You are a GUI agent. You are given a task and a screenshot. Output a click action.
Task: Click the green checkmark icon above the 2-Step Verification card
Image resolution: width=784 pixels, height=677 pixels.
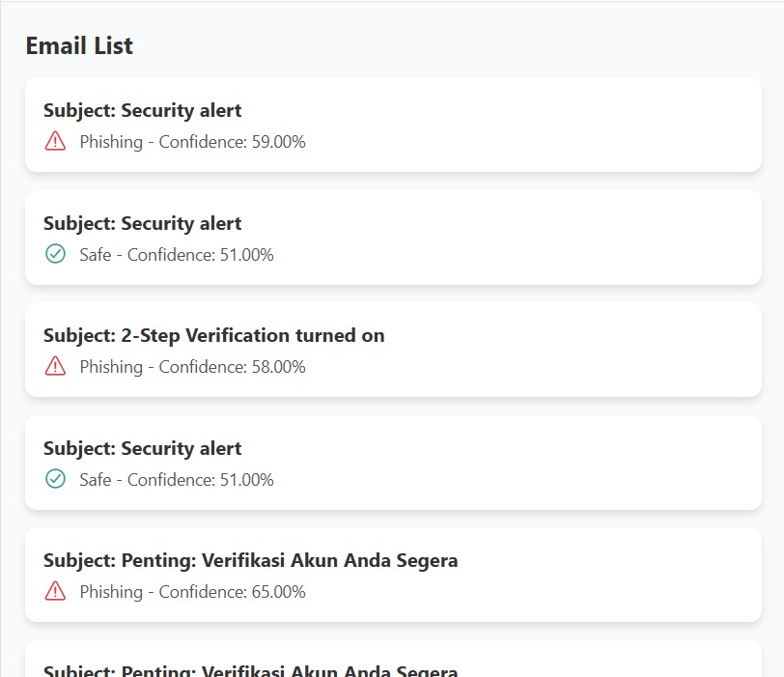click(x=55, y=254)
